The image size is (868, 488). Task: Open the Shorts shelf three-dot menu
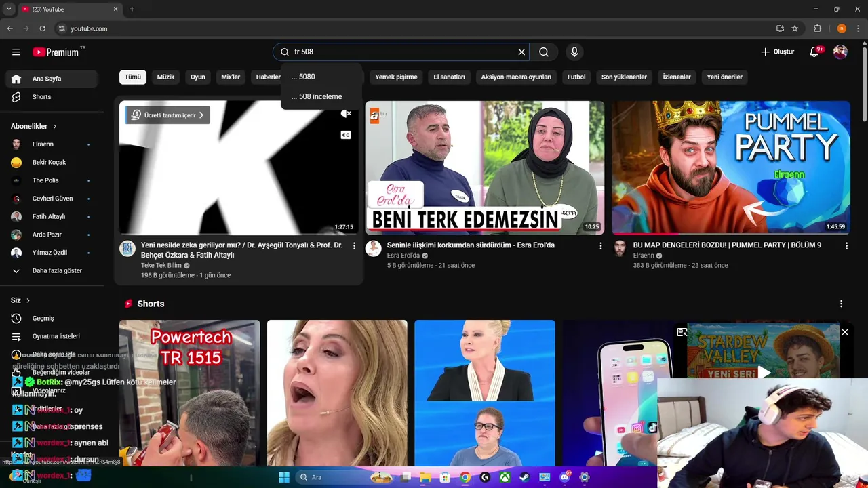(841, 304)
